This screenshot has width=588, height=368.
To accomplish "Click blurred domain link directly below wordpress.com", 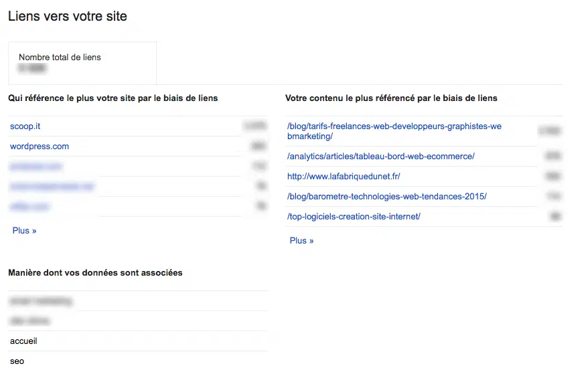I will [36, 167].
